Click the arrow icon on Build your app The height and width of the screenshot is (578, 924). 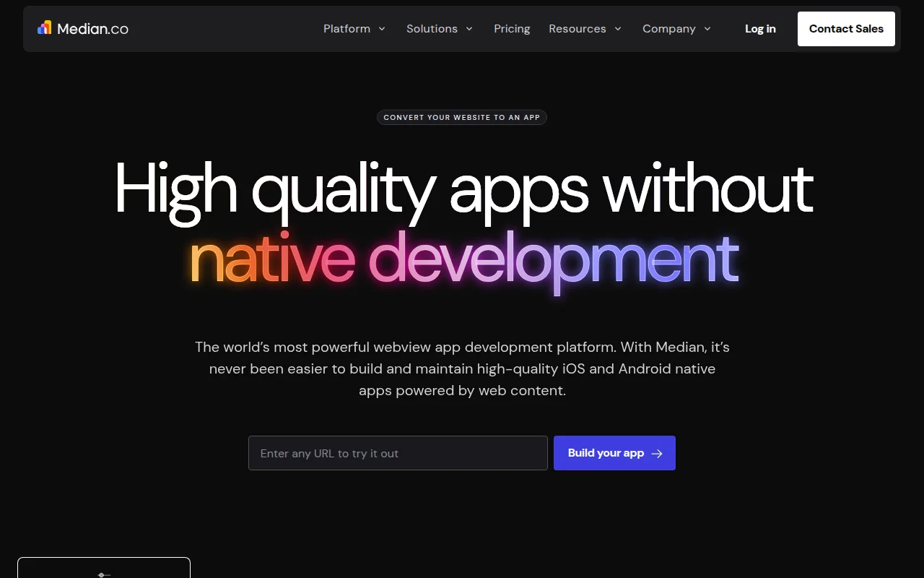click(657, 454)
